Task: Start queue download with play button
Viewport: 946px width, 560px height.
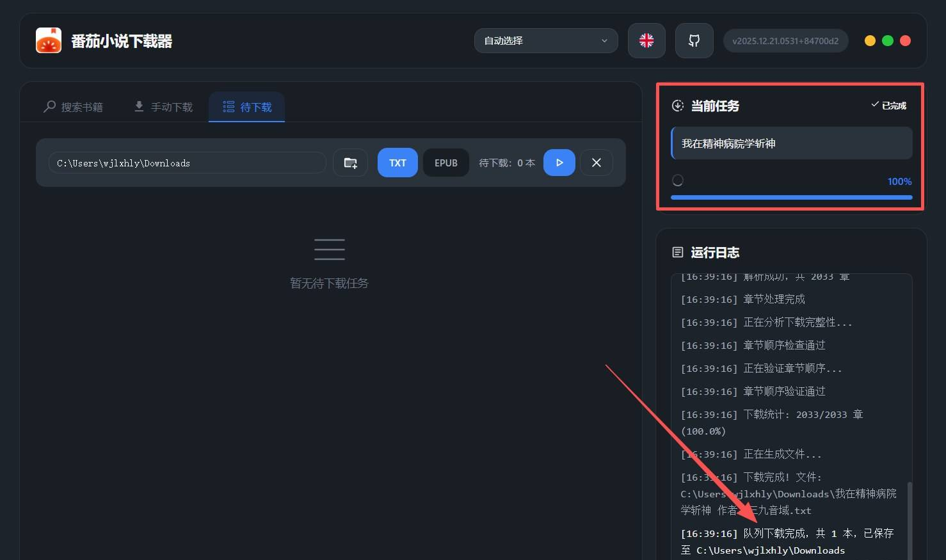Action: click(x=559, y=163)
